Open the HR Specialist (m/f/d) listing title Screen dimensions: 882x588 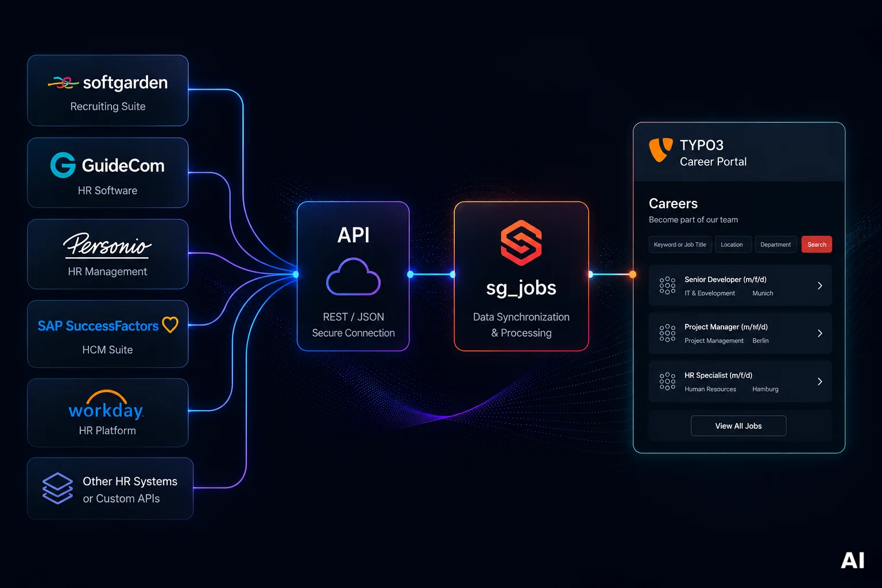[x=718, y=376]
